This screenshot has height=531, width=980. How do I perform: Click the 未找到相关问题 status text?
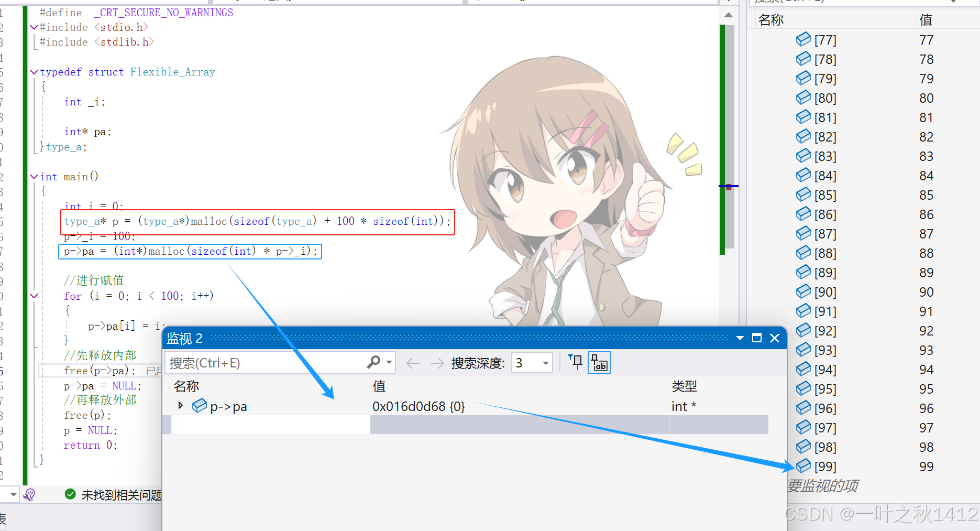(x=122, y=495)
